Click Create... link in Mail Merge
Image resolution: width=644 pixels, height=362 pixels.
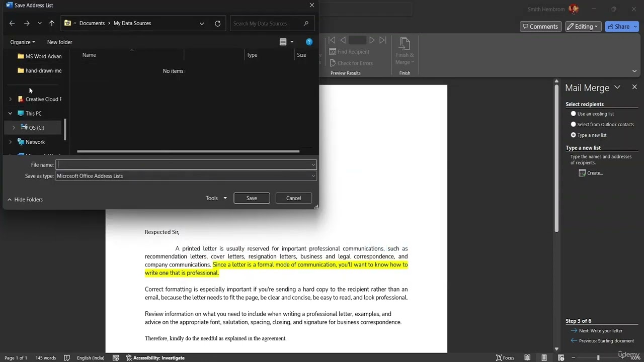(591, 173)
